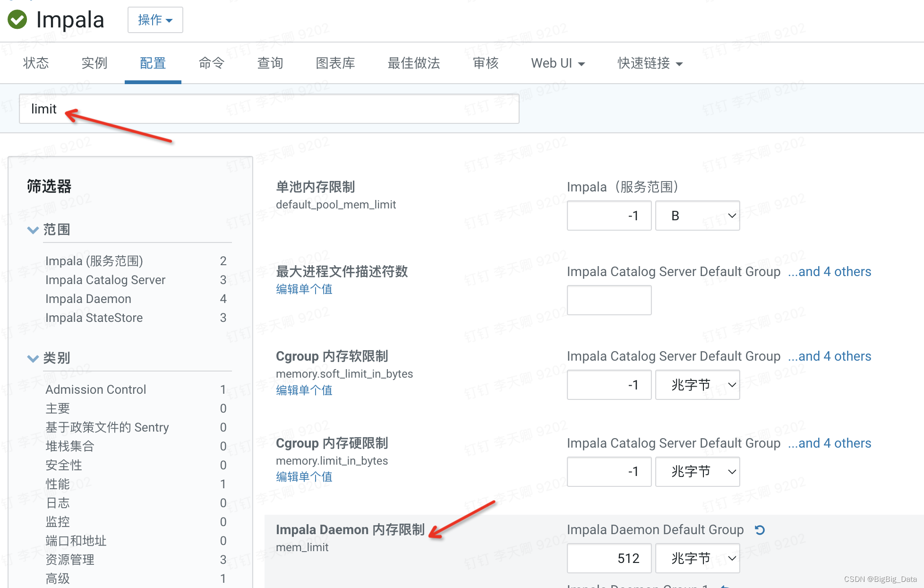Click '...and 4 others' beside Cgroup 内存硬限制

tap(830, 443)
